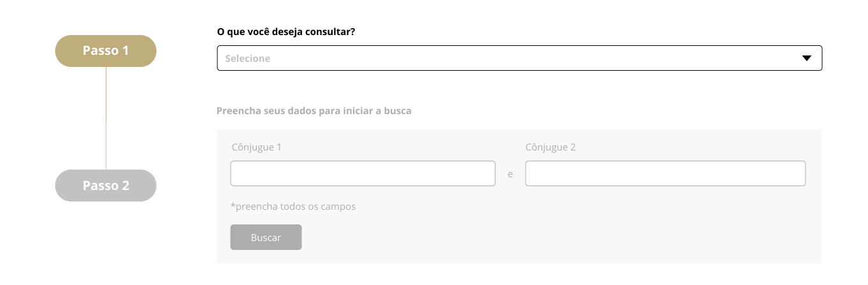Click the gold segment of the step connector
The image size is (868, 285).
(106, 92)
